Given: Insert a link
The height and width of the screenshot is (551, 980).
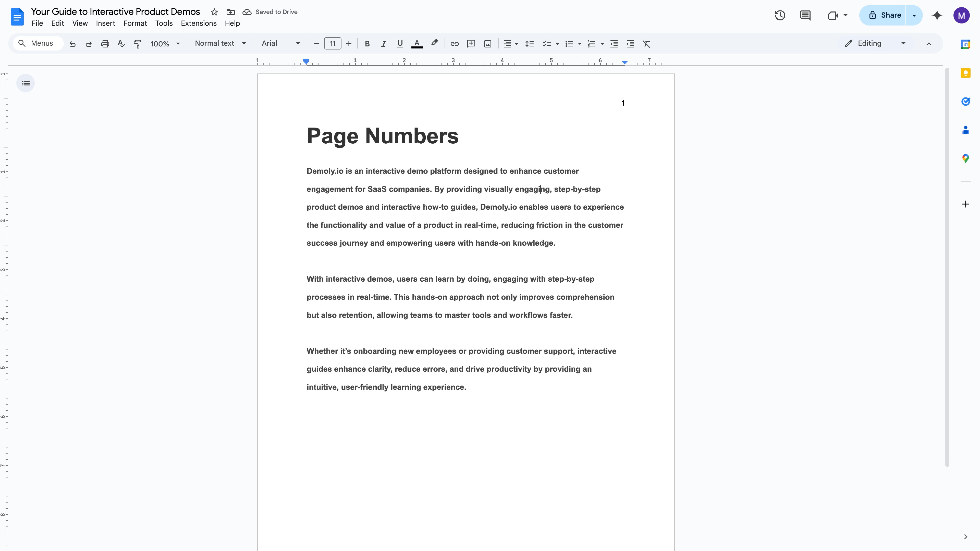Looking at the screenshot, I should [x=454, y=44].
